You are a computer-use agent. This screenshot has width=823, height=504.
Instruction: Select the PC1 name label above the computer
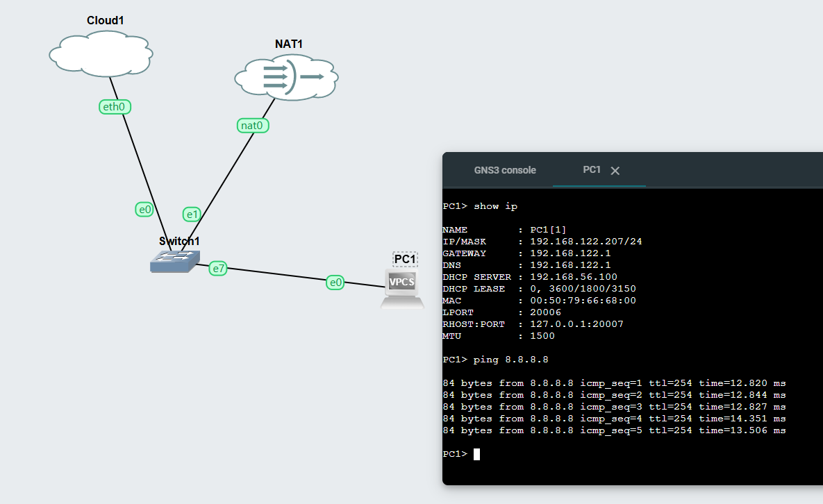tap(405, 260)
